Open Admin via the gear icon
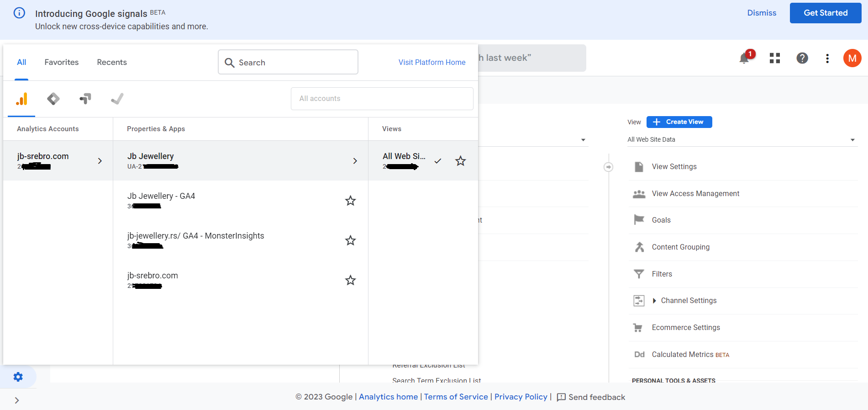Image resolution: width=868 pixels, height=410 pixels. pyautogui.click(x=18, y=377)
